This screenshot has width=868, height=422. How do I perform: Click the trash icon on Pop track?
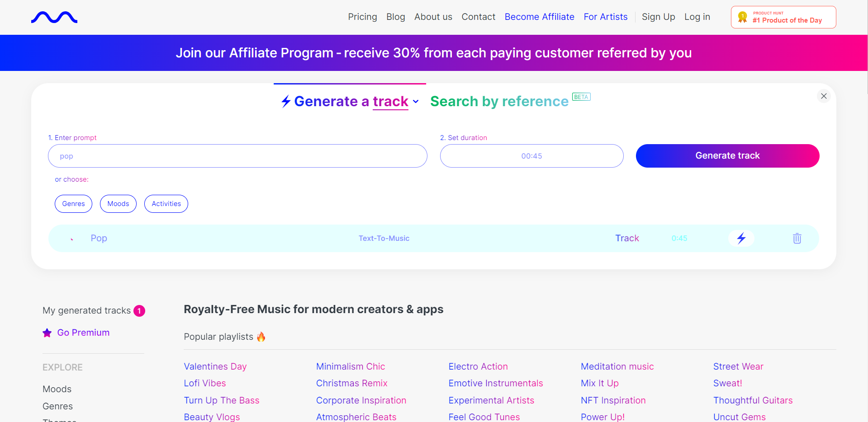[797, 238]
